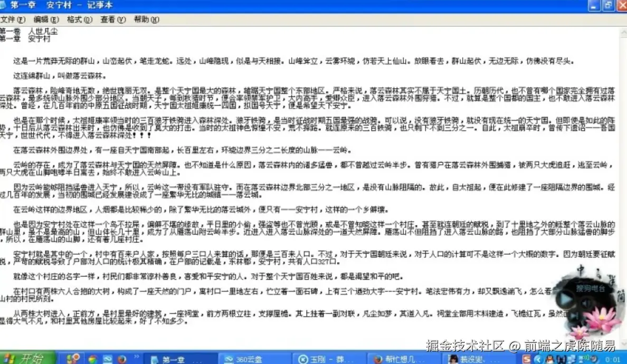Click the QQ penguin icon in the tray
The image size is (627, 364).
pyautogui.click(x=549, y=359)
